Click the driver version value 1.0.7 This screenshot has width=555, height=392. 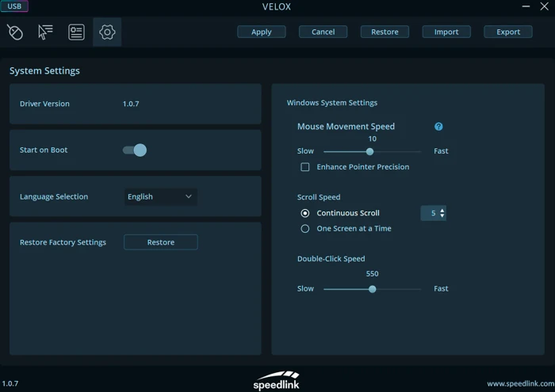click(x=131, y=104)
